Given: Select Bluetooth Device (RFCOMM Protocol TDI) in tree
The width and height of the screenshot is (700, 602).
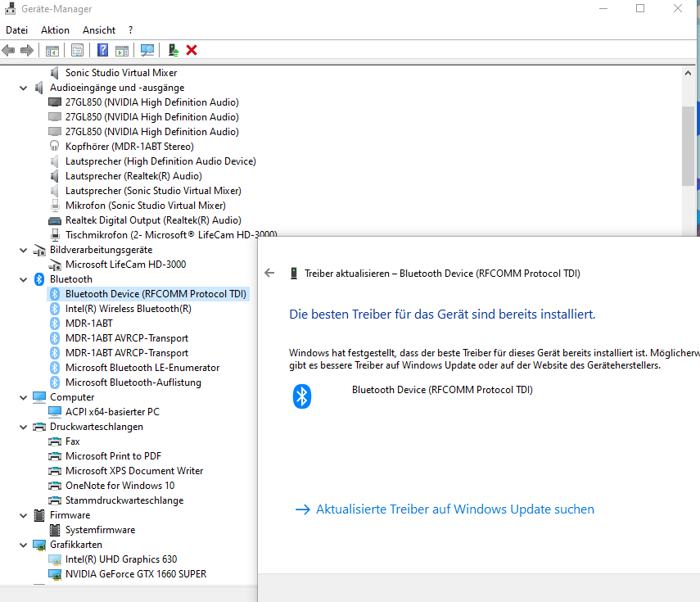Looking at the screenshot, I should coord(156,294).
